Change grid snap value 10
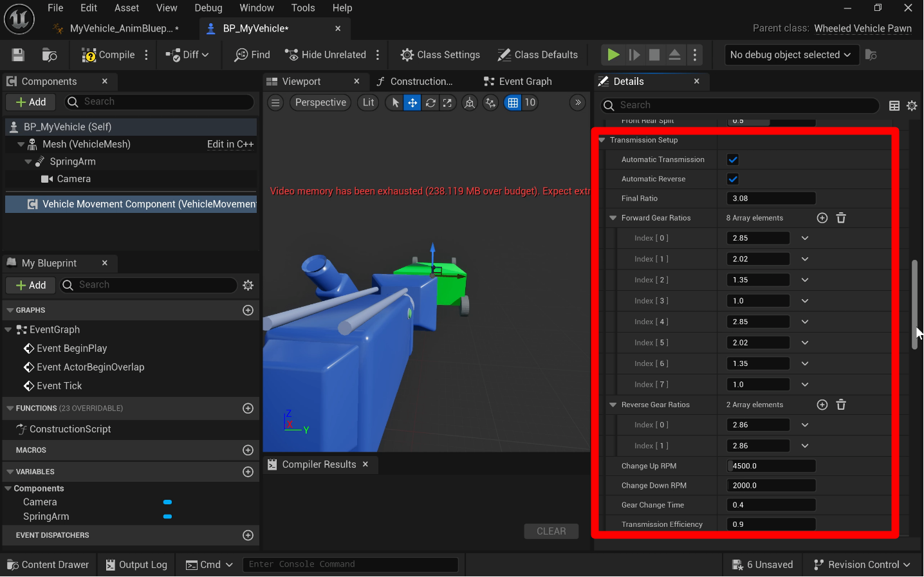Image resolution: width=924 pixels, height=577 pixels. (x=530, y=103)
